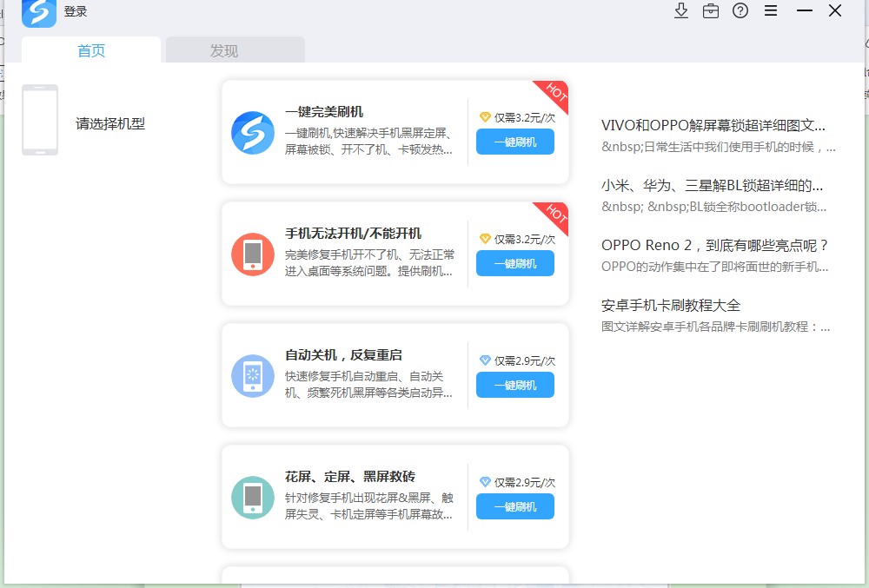Click summary OPPO的动作集中在了即将面世的新手机
Screen dimensions: 869x588
click(715, 267)
